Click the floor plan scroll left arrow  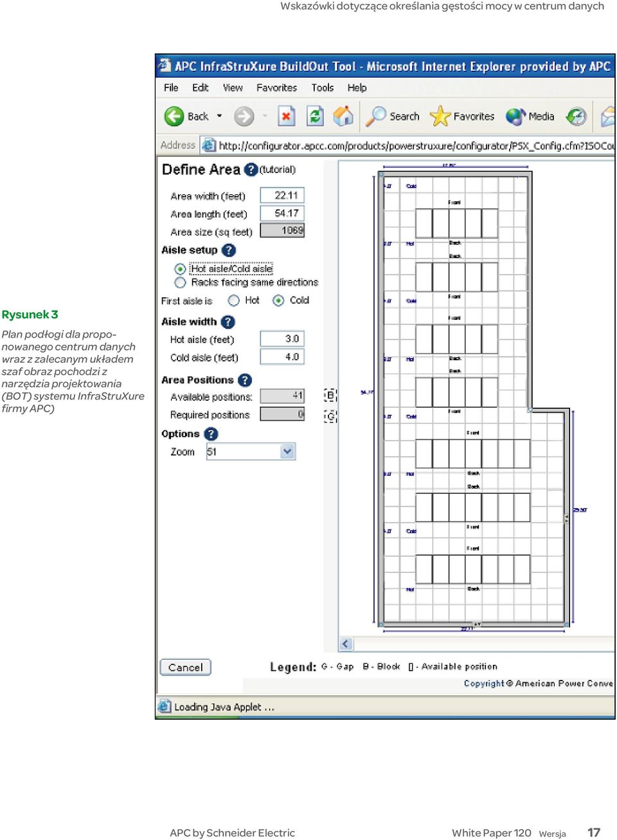point(346,644)
